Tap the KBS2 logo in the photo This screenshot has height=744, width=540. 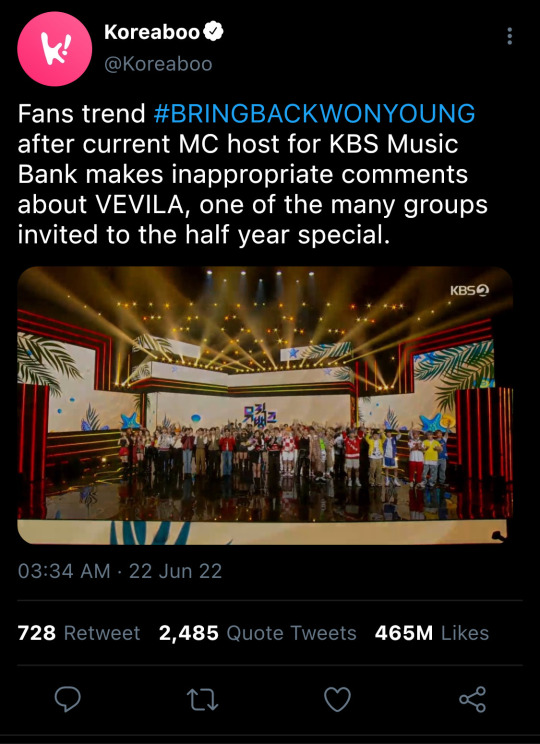[470, 290]
